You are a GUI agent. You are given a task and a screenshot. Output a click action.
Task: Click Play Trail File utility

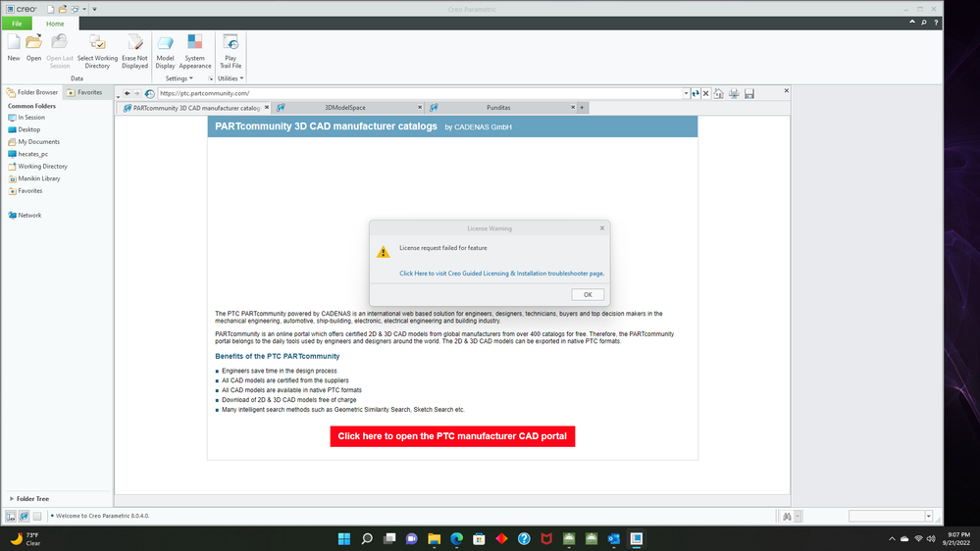point(230,51)
